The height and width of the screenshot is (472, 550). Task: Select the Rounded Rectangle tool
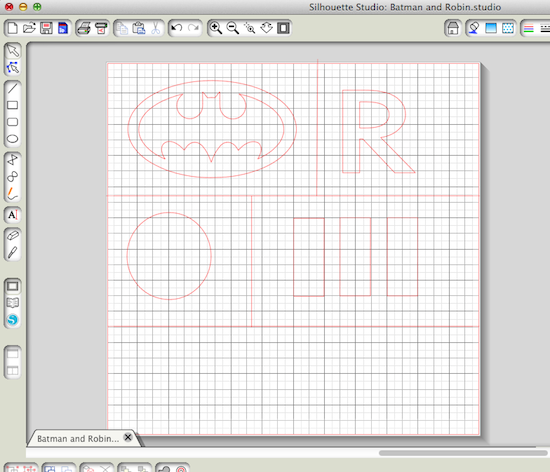[13, 122]
